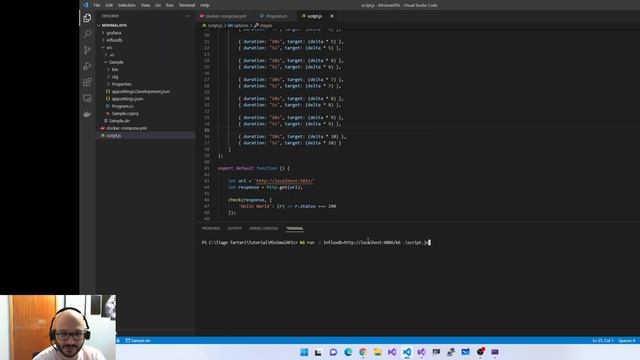This screenshot has width=640, height=360.
Task: Open the Extensions view
Action: tap(87, 82)
